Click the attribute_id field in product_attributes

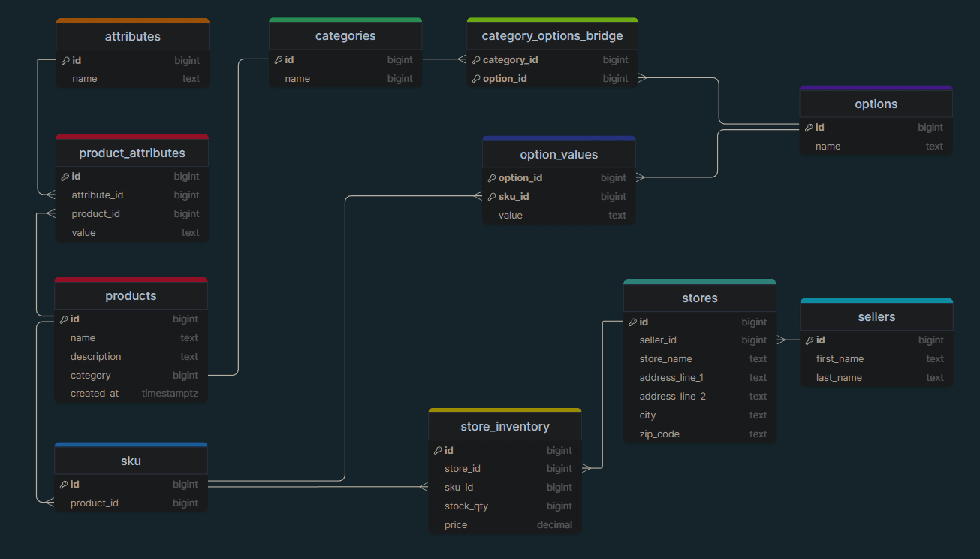click(x=132, y=195)
